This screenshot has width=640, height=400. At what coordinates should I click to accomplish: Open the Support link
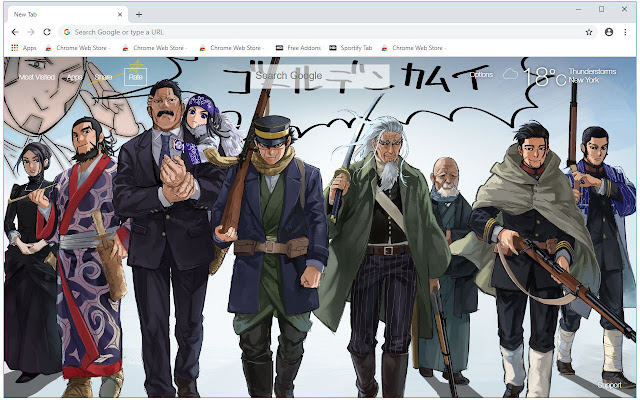tap(610, 385)
